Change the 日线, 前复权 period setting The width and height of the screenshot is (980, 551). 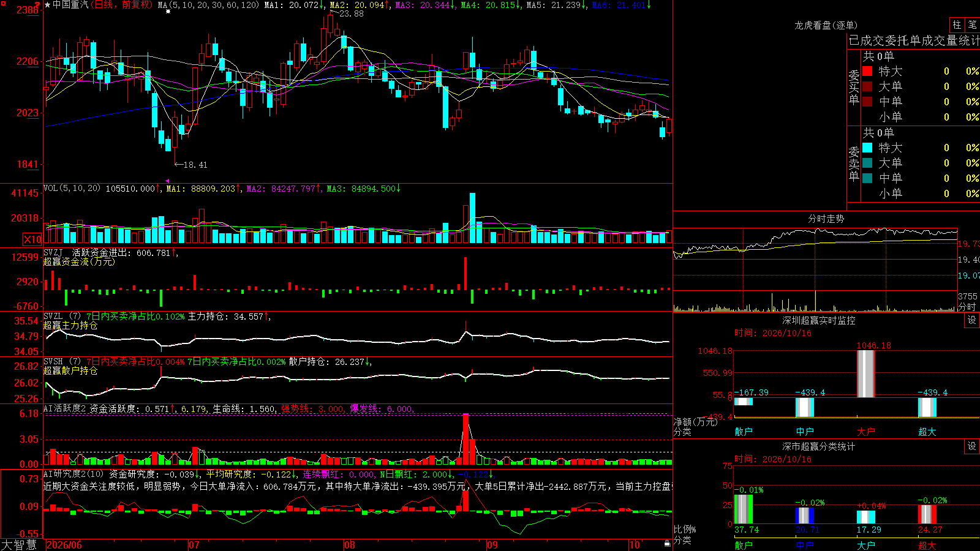[x=123, y=5]
